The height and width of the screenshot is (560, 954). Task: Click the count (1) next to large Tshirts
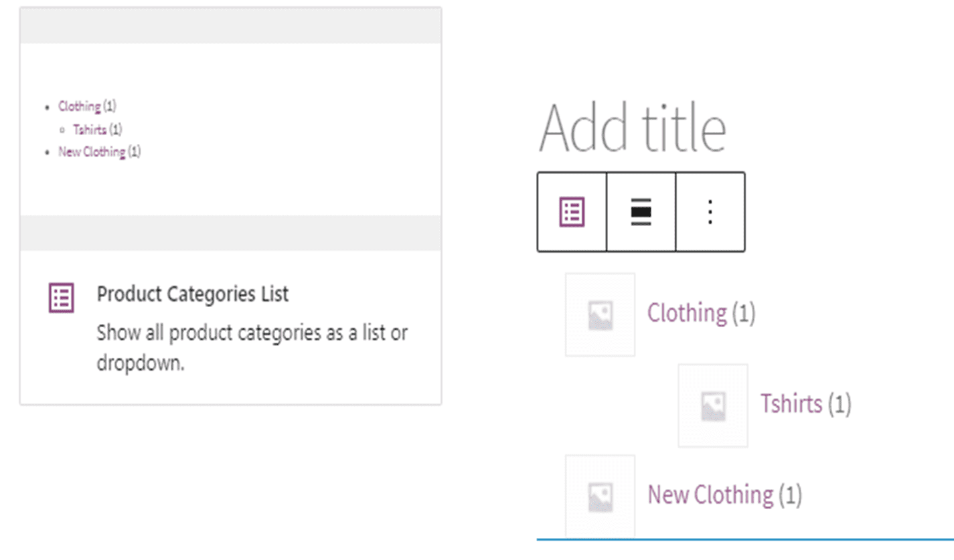(x=839, y=404)
